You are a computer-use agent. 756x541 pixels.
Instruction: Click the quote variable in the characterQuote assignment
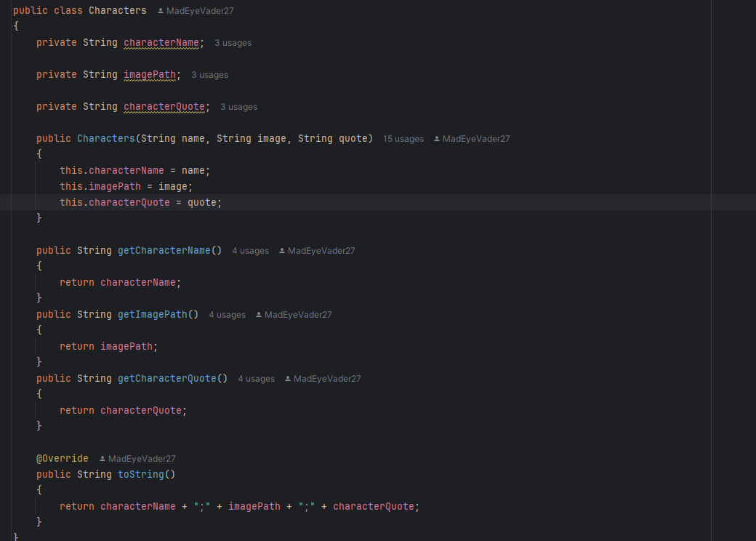[x=202, y=202]
